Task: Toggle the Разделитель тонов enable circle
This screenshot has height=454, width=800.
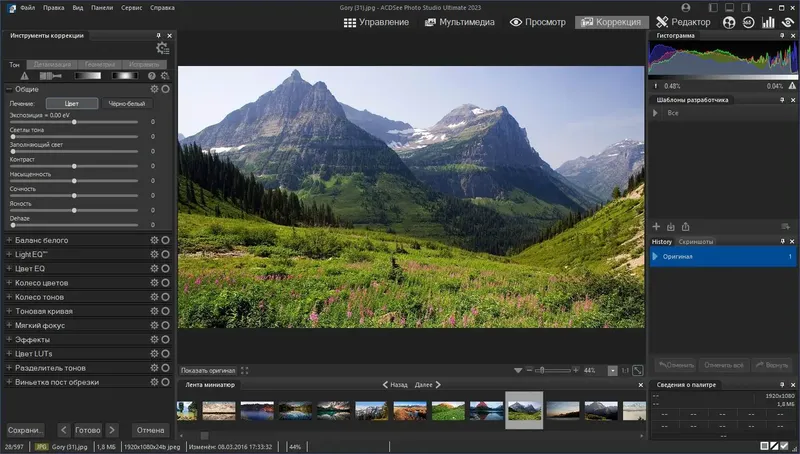Action: pos(166,368)
